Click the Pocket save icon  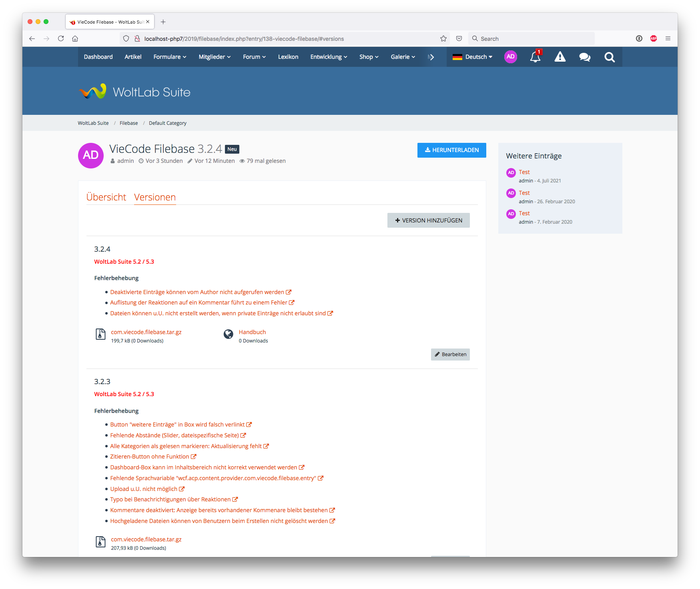point(459,39)
